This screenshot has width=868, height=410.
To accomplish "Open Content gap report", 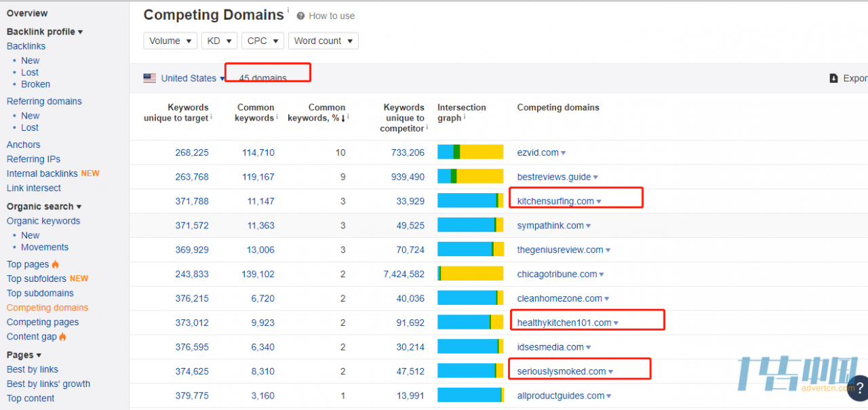I will coord(32,337).
